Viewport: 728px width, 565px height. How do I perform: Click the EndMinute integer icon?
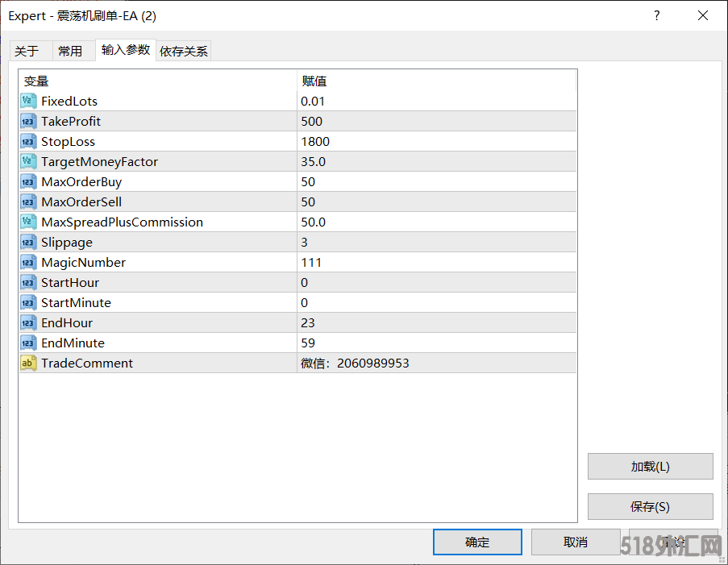(28, 343)
